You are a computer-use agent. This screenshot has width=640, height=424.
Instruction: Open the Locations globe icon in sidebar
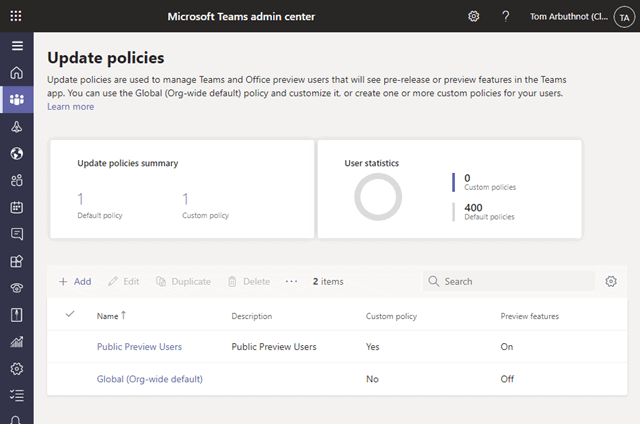pos(17,153)
